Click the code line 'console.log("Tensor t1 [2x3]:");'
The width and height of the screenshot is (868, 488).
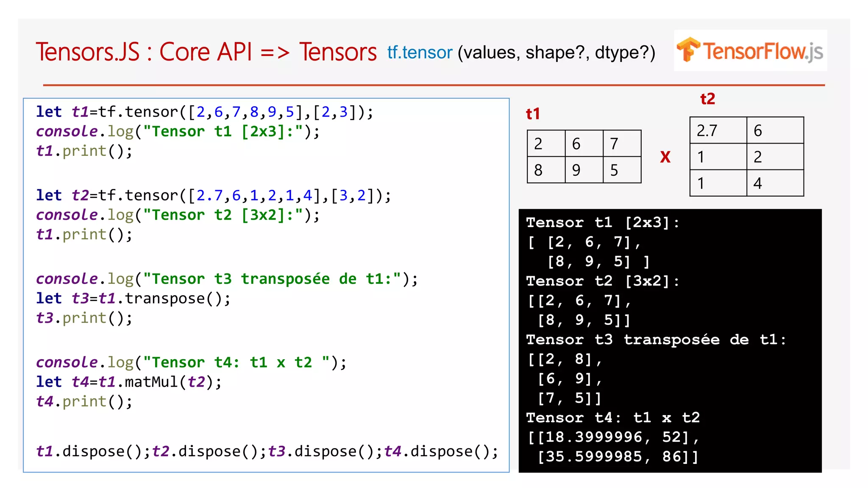[178, 131]
